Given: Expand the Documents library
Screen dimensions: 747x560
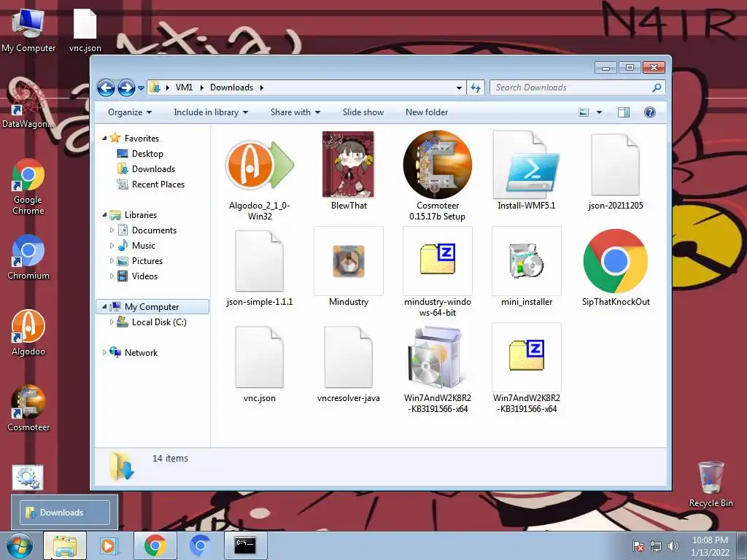Looking at the screenshot, I should point(112,230).
